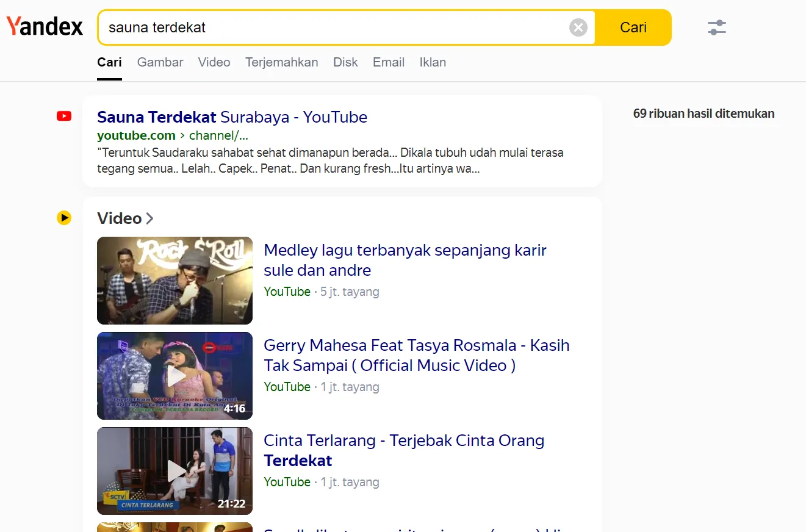Open the Disk tab
Screen dimensions: 806x532
[345, 62]
